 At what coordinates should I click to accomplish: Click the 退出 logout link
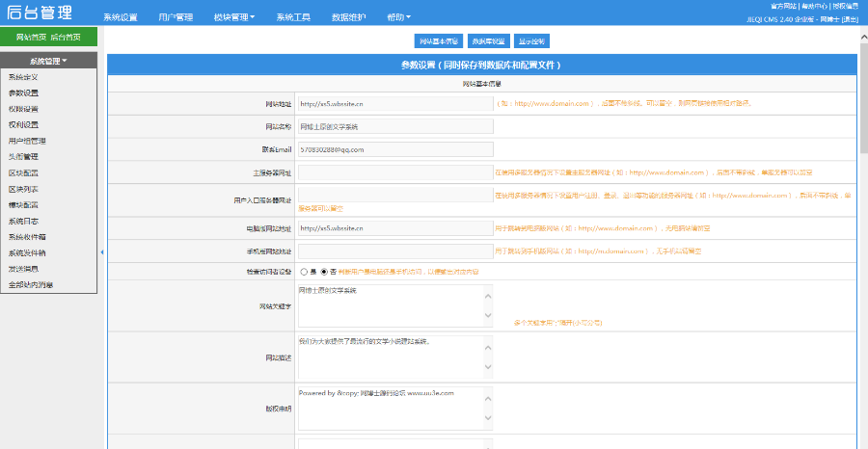[850, 19]
